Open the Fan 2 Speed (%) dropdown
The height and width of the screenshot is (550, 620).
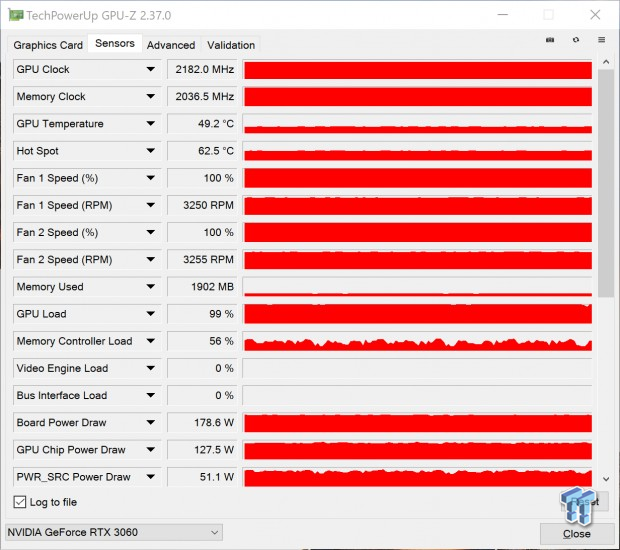[150, 232]
